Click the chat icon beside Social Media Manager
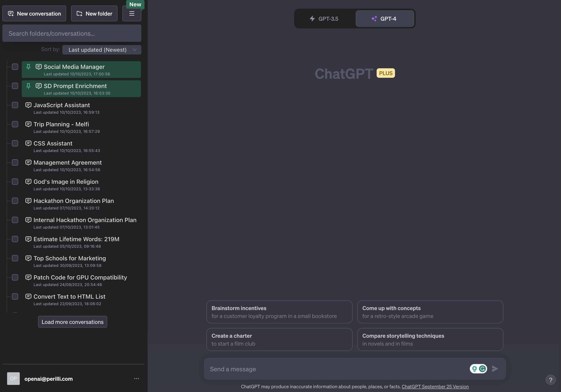Image resolution: width=561 pixels, height=392 pixels. pos(39,67)
